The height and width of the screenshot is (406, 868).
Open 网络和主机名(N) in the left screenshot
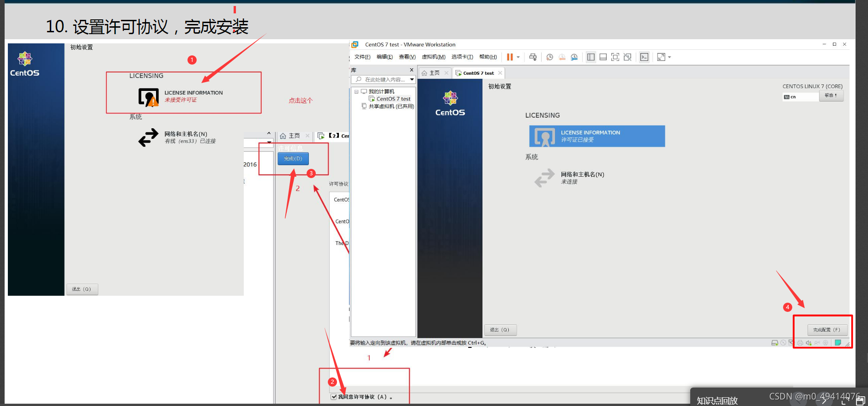[x=177, y=137]
